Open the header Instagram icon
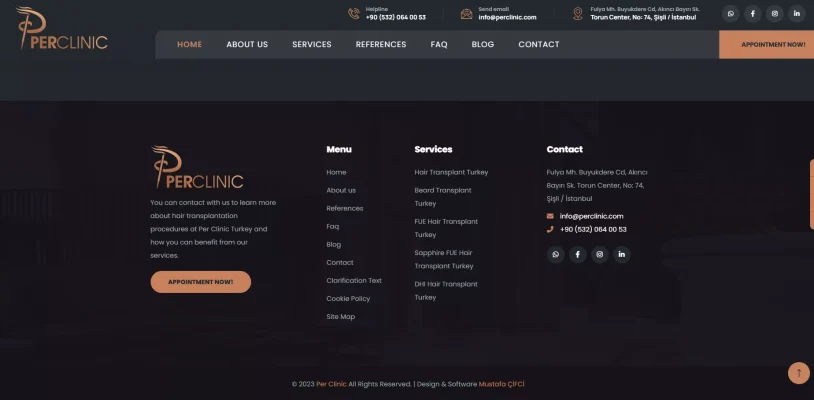This screenshot has height=400, width=814. click(775, 13)
